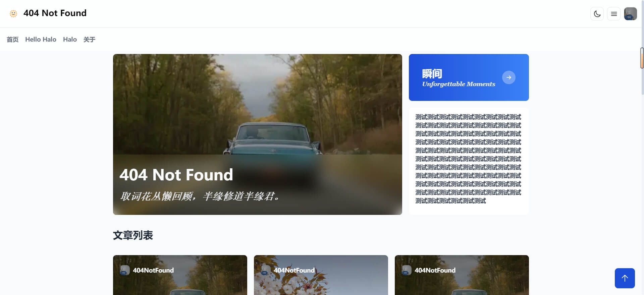Click the user avatar in header
Image resolution: width=644 pixels, height=295 pixels.
[630, 14]
